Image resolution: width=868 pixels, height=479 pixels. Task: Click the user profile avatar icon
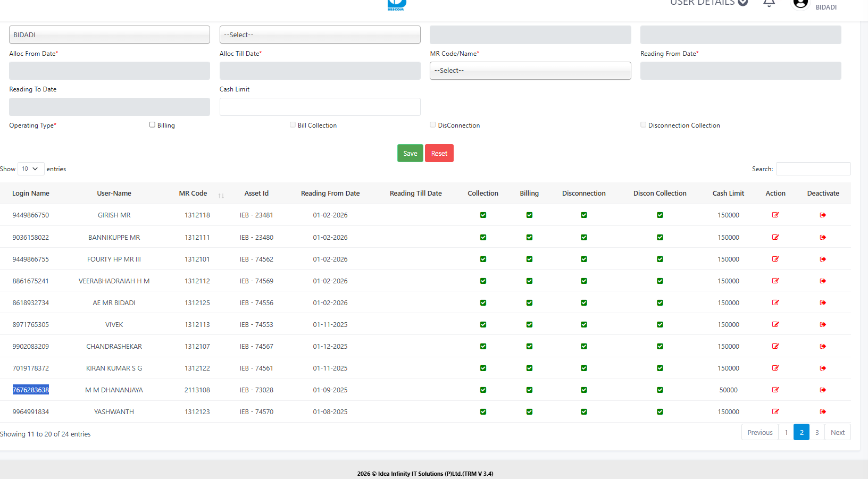coord(800,4)
